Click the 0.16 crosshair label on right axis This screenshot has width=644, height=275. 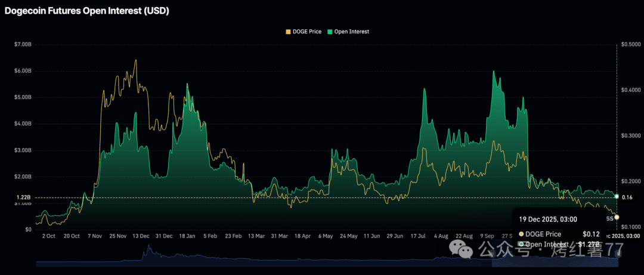(627, 197)
